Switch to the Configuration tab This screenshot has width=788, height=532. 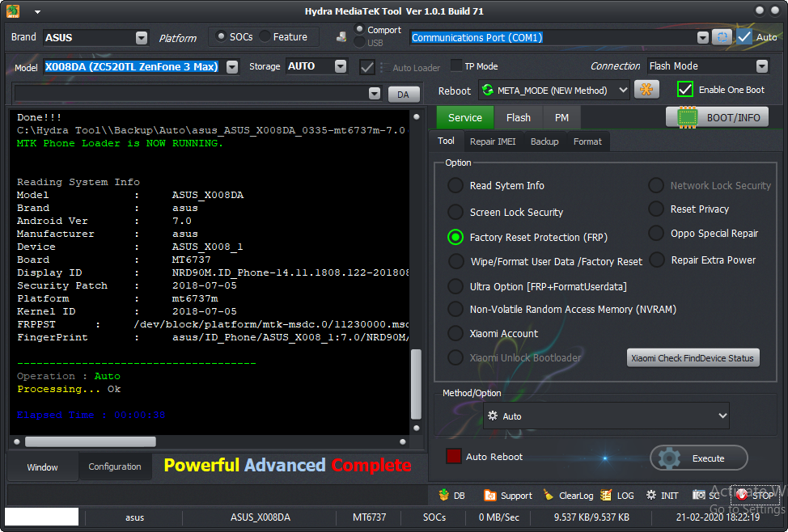[x=115, y=467]
